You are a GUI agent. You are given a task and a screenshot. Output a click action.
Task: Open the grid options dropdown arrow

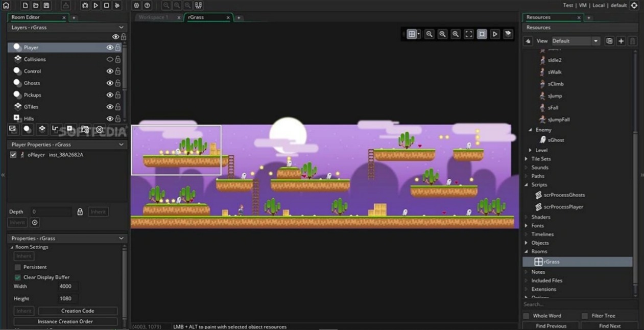point(419,34)
